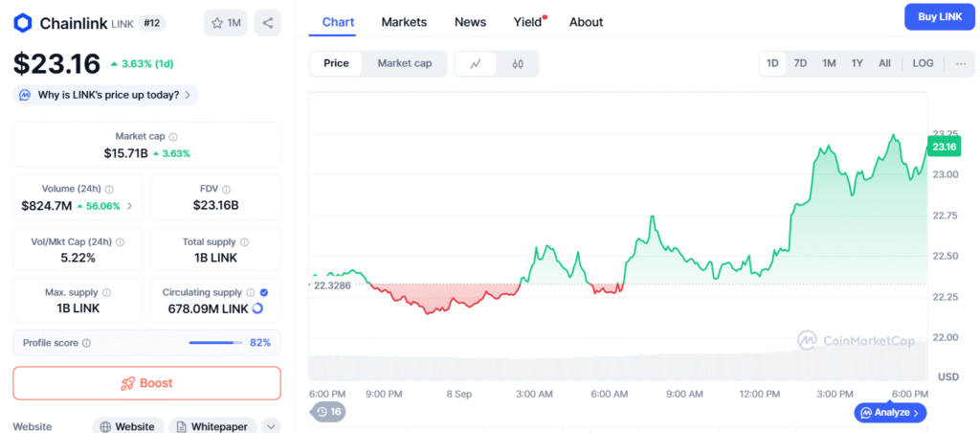
Task: Click Total supply info icon
Action: tap(244, 241)
